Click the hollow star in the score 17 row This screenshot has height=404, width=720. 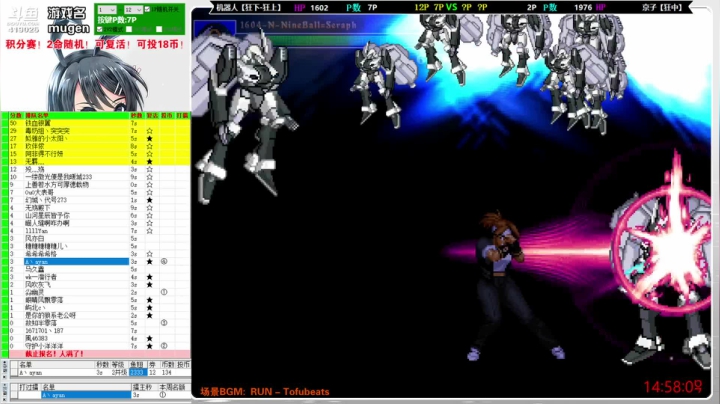tap(149, 146)
